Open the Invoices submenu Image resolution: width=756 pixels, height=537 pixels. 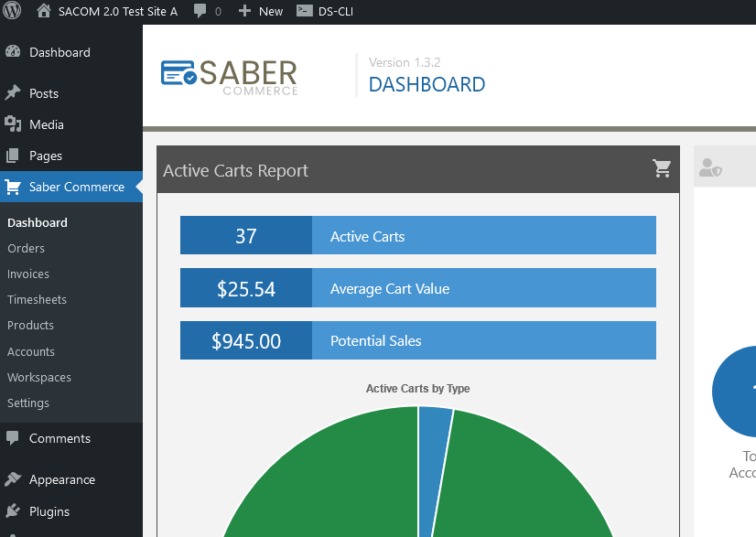(x=28, y=274)
